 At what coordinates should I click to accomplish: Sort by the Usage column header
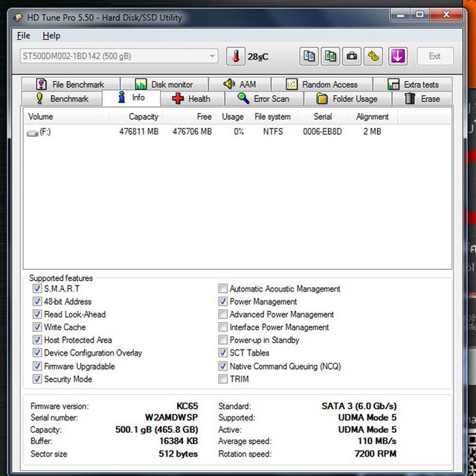tap(232, 117)
